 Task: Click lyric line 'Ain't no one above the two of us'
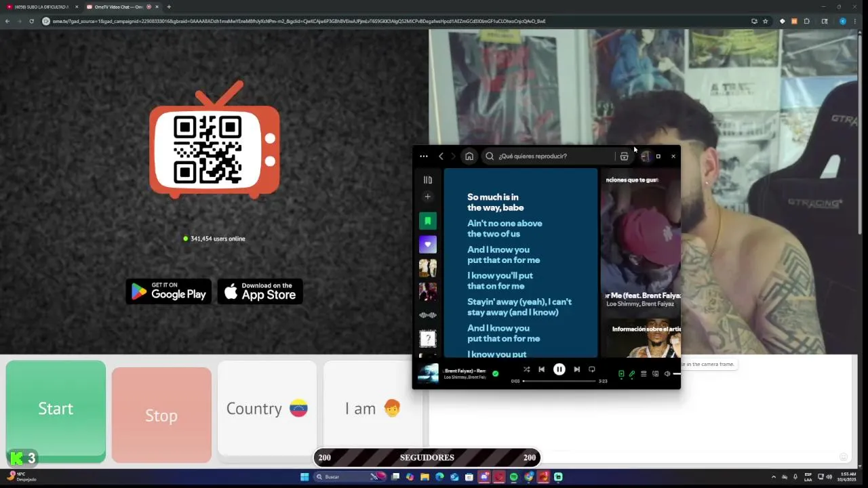click(505, 228)
